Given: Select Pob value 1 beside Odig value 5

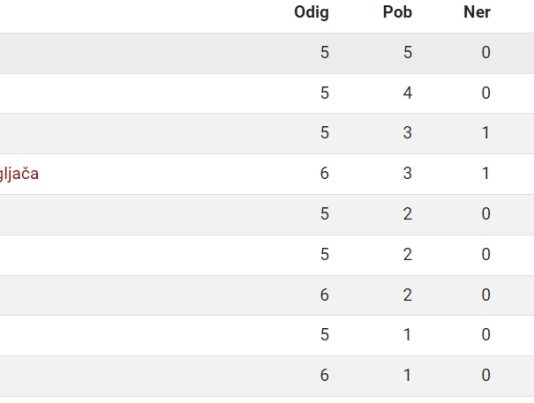Looking at the screenshot, I should pyautogui.click(x=408, y=335).
